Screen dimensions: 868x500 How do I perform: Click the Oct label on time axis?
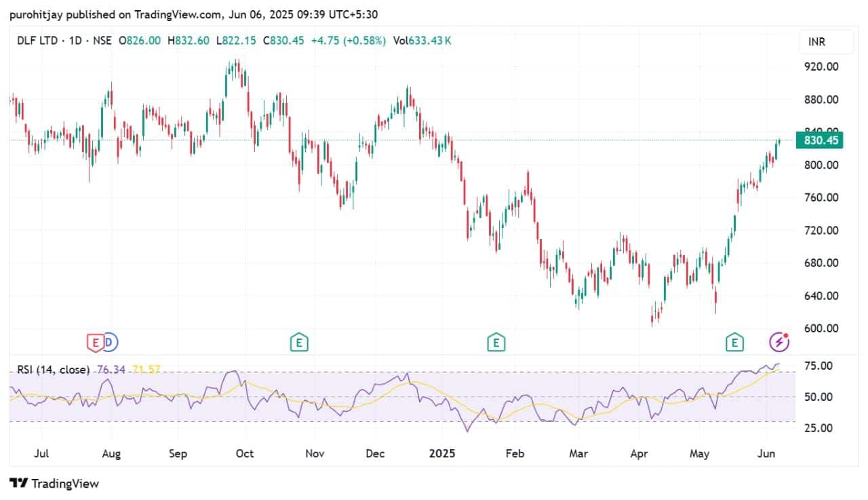click(245, 453)
